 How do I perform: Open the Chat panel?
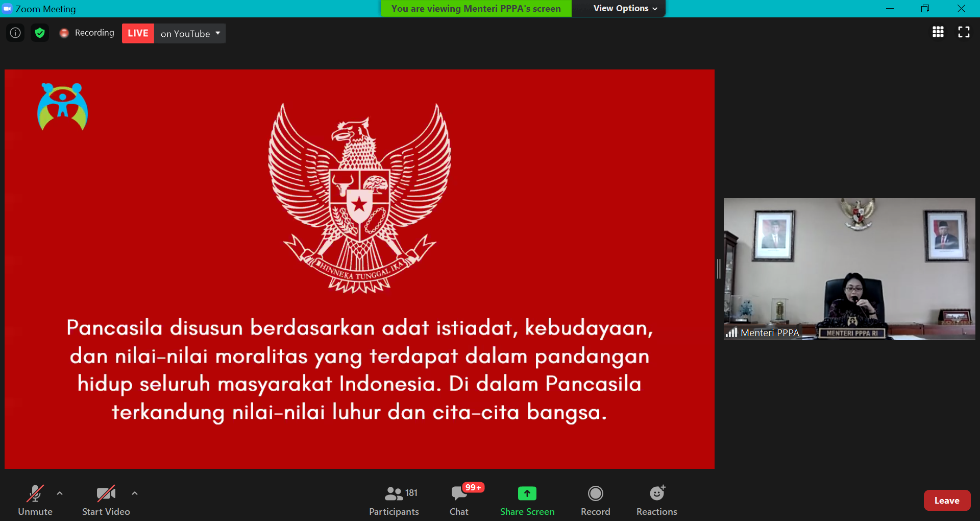[459, 500]
